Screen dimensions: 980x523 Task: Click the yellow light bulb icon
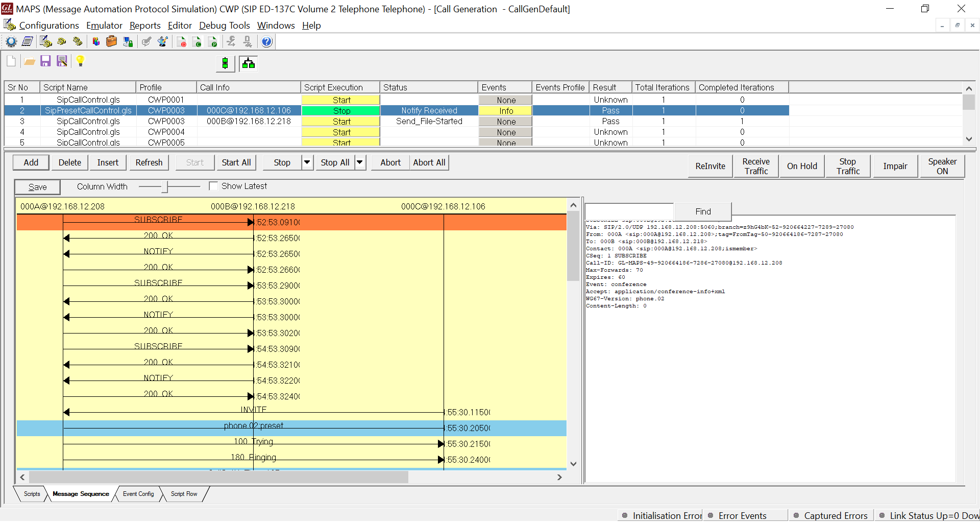click(80, 61)
